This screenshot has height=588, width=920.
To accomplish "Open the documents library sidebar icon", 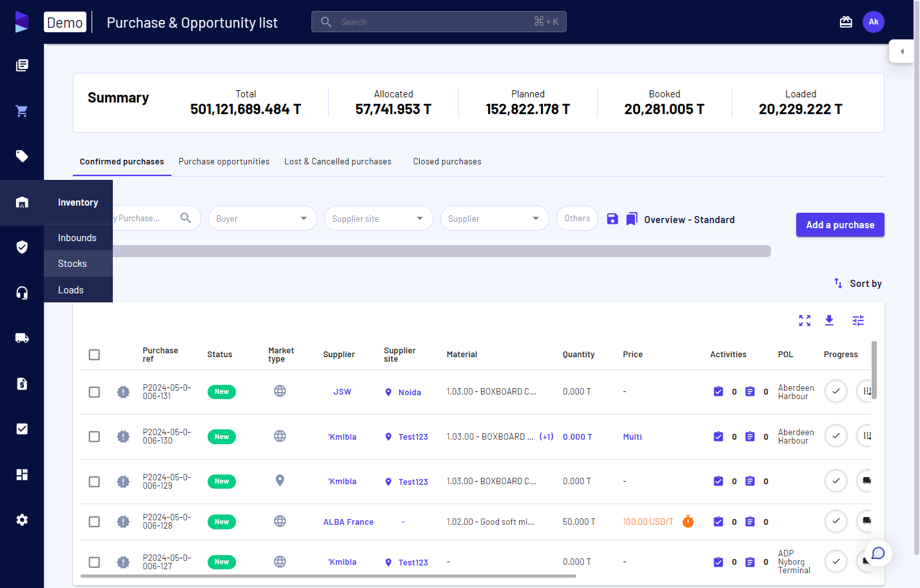I will (x=22, y=65).
